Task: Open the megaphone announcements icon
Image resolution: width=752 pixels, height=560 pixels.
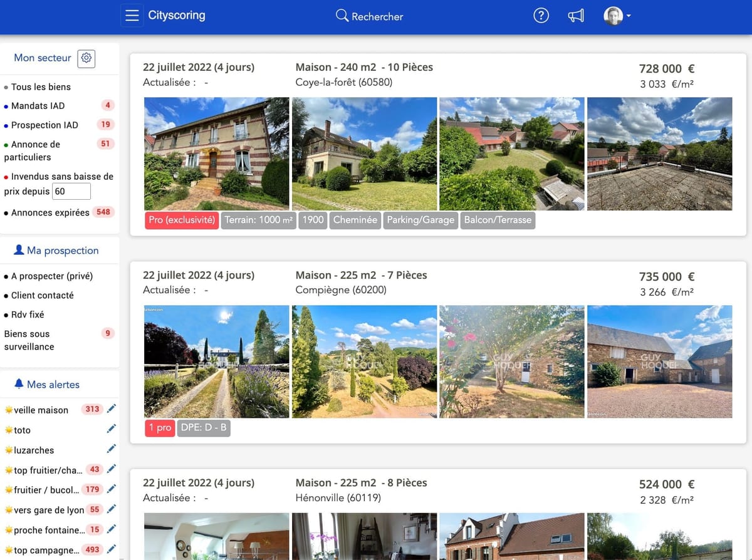Action: pos(576,16)
